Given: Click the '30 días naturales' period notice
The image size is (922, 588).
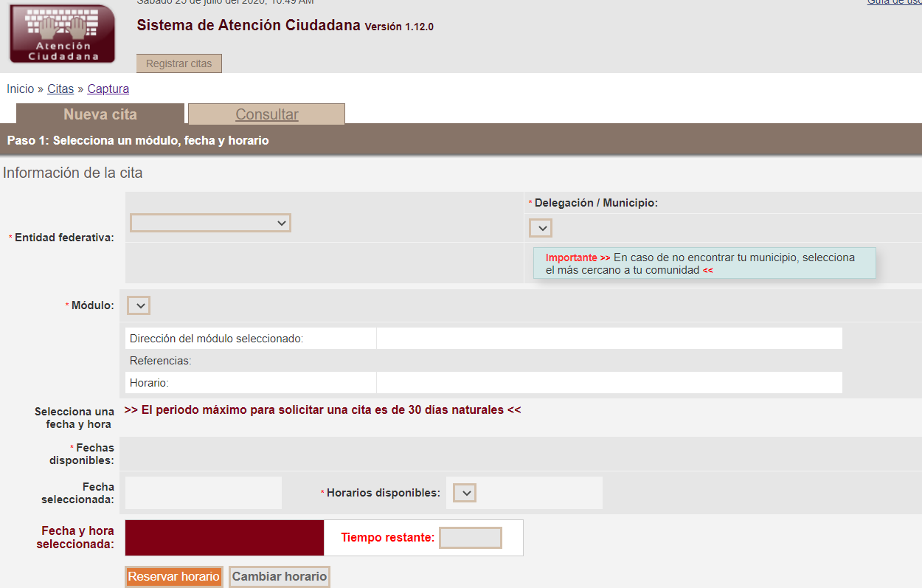Looking at the screenshot, I should point(322,409).
